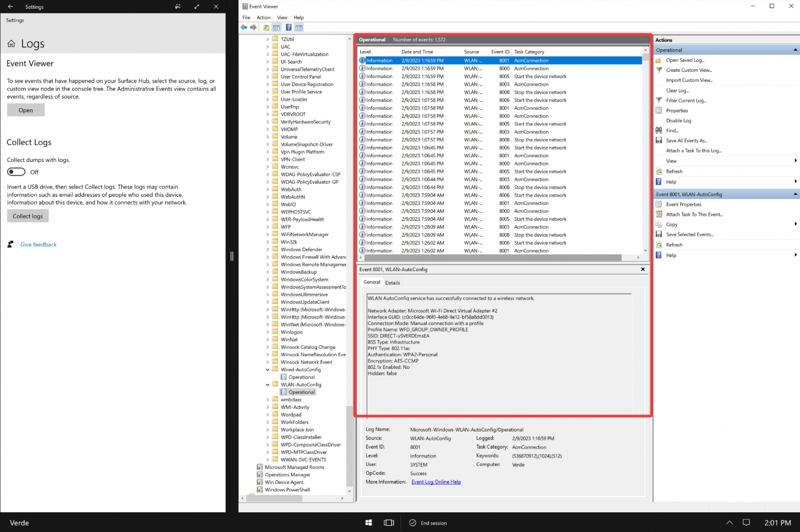Refresh the Operational log via its refresh icon
This screenshot has height=532, width=800.
click(658, 171)
